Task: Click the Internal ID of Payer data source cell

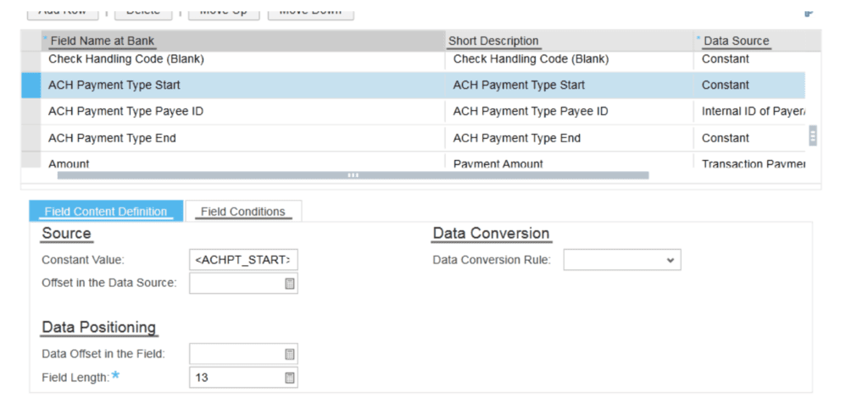Action: pos(749,112)
